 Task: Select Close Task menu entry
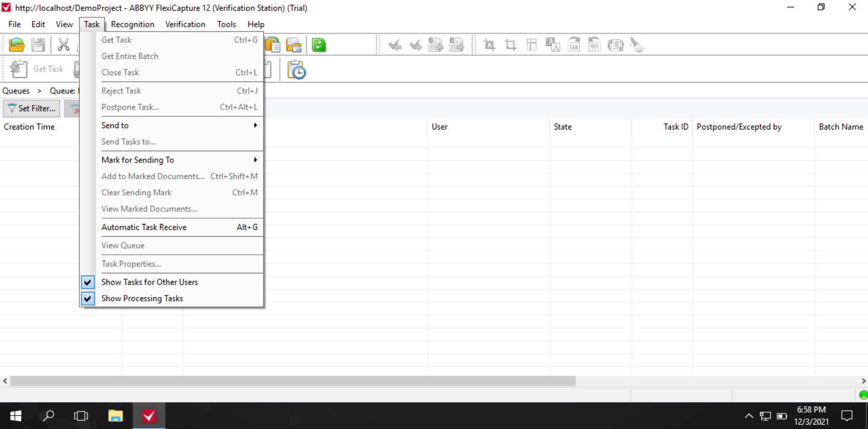[172, 72]
